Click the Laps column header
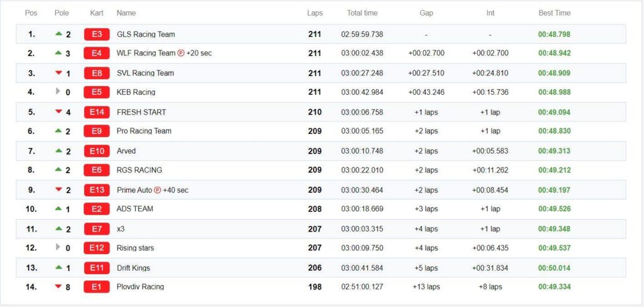 click(x=314, y=13)
